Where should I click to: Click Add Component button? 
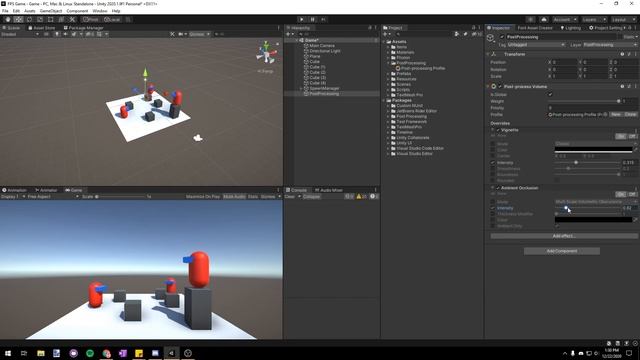tap(562, 251)
